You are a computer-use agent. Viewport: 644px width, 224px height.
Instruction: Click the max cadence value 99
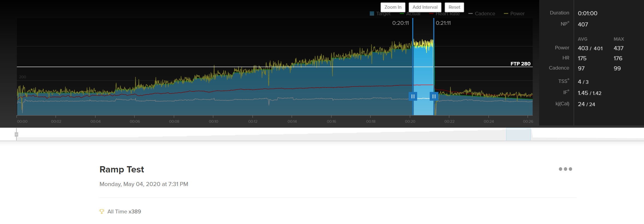point(617,68)
